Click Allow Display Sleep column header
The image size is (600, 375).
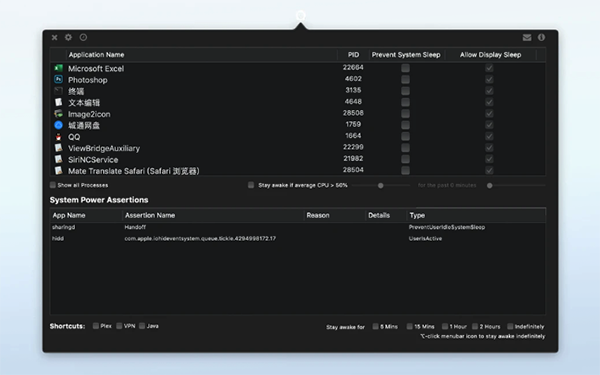[x=491, y=55]
